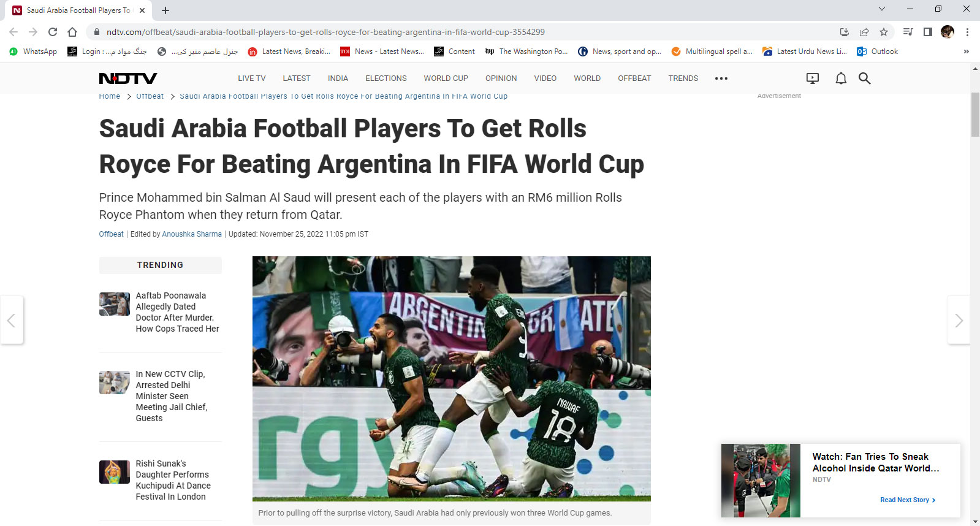Open Outlook bookmark
This screenshot has width=980, height=526.
[x=878, y=51]
